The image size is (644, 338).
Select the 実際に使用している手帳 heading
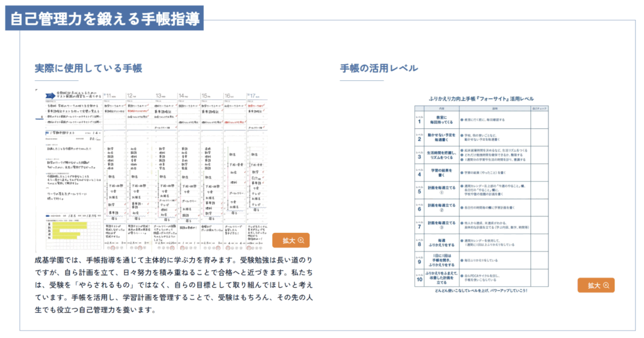[88, 68]
